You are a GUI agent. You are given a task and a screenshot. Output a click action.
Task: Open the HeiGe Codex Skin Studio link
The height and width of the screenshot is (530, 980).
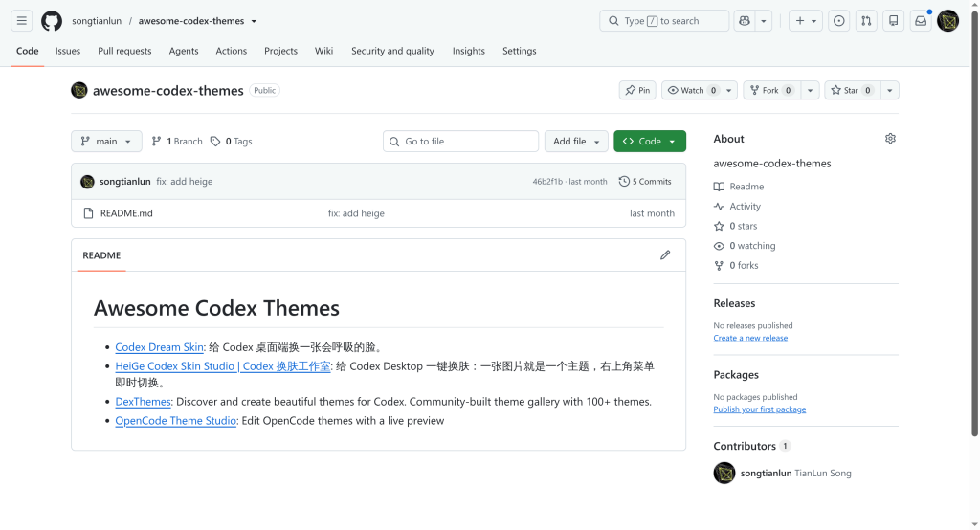(x=222, y=366)
